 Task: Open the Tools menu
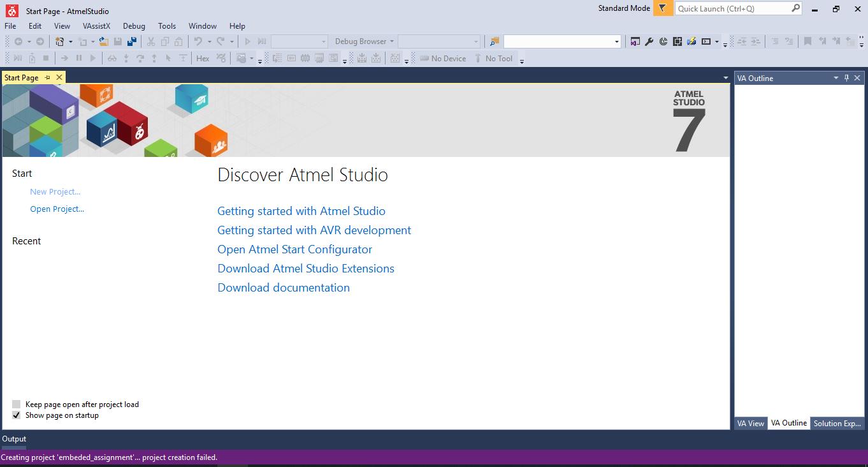(167, 26)
